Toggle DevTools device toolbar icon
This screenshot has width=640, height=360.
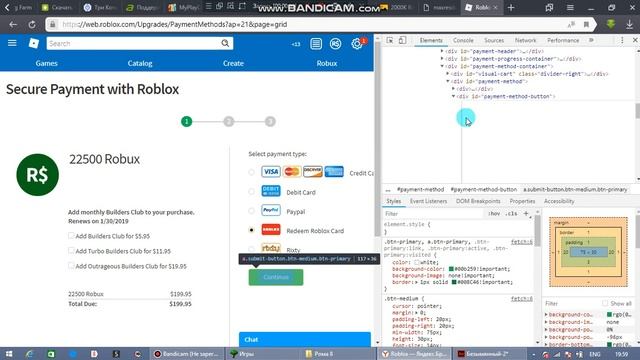coord(402,40)
